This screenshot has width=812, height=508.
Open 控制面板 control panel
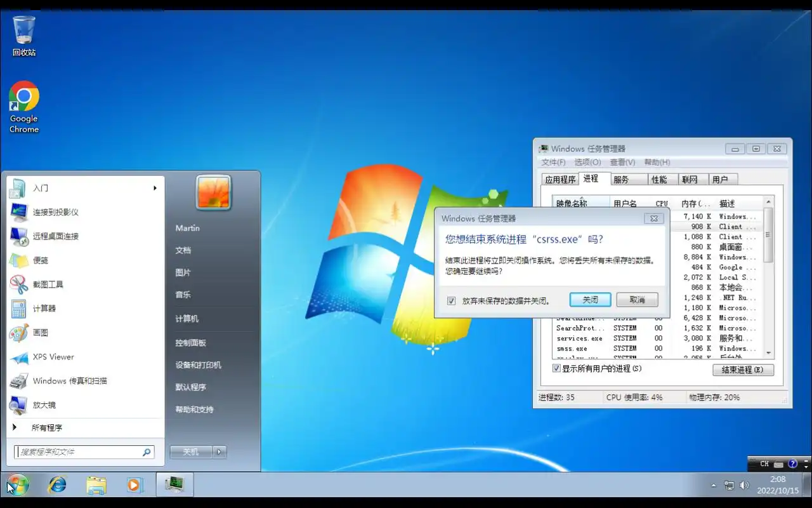[190, 343]
